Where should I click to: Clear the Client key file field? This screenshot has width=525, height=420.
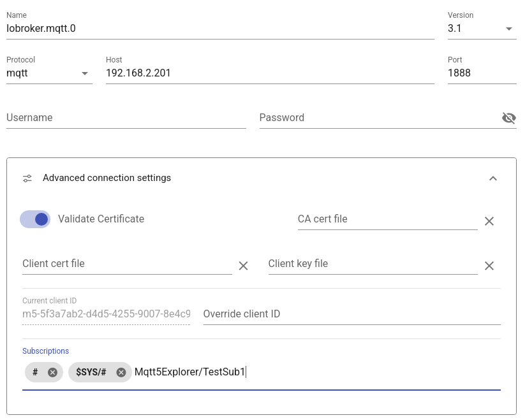(x=489, y=266)
